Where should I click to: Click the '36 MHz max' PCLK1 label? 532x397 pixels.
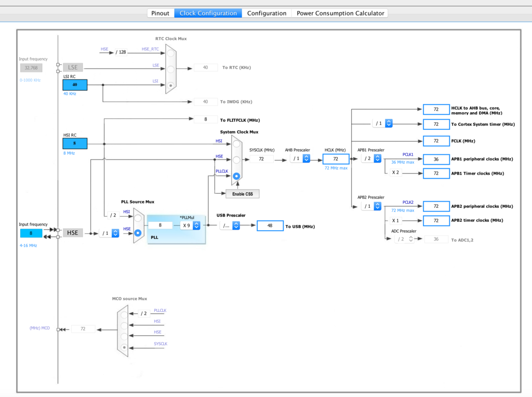[x=403, y=162]
